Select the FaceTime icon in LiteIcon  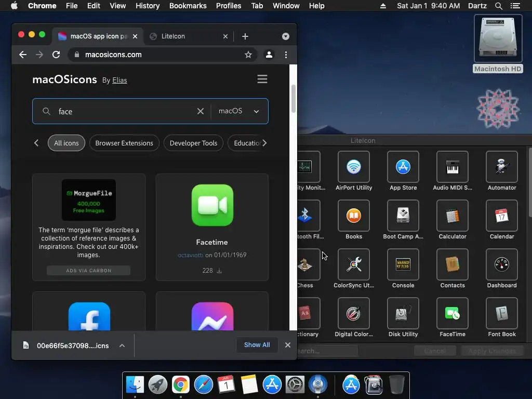(453, 313)
